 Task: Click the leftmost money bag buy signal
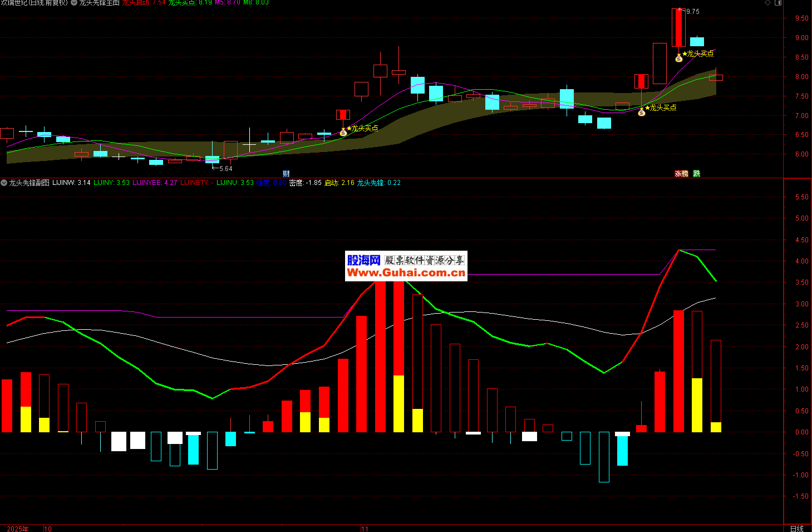pos(343,133)
